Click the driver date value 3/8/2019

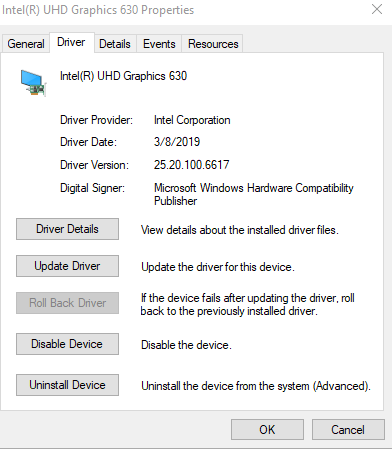(x=177, y=142)
